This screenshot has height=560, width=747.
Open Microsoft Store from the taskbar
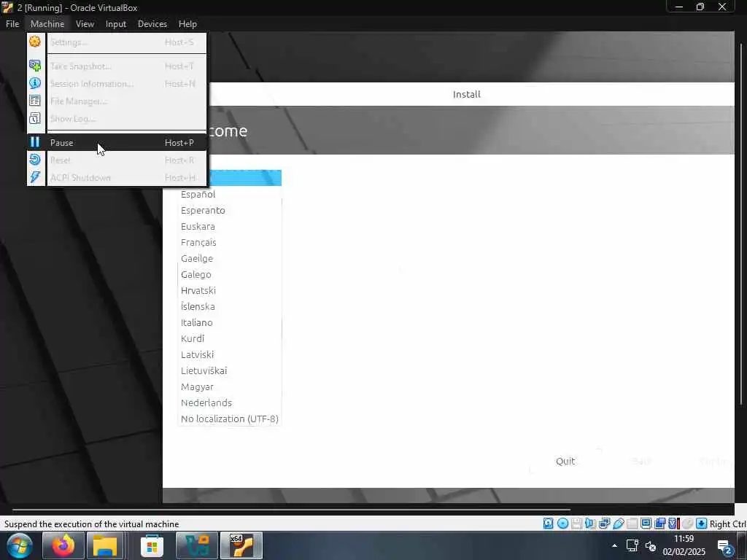tap(152, 545)
